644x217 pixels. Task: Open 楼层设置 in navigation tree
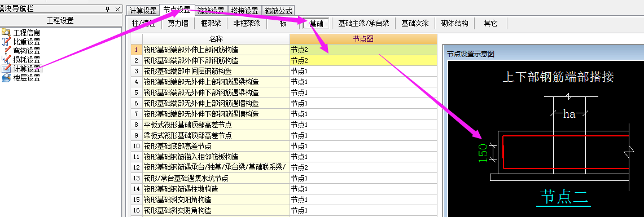pos(27,78)
